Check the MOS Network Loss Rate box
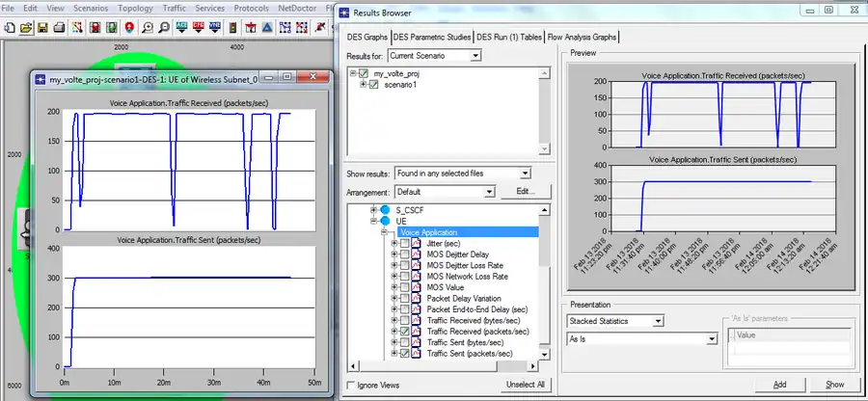 pos(405,277)
